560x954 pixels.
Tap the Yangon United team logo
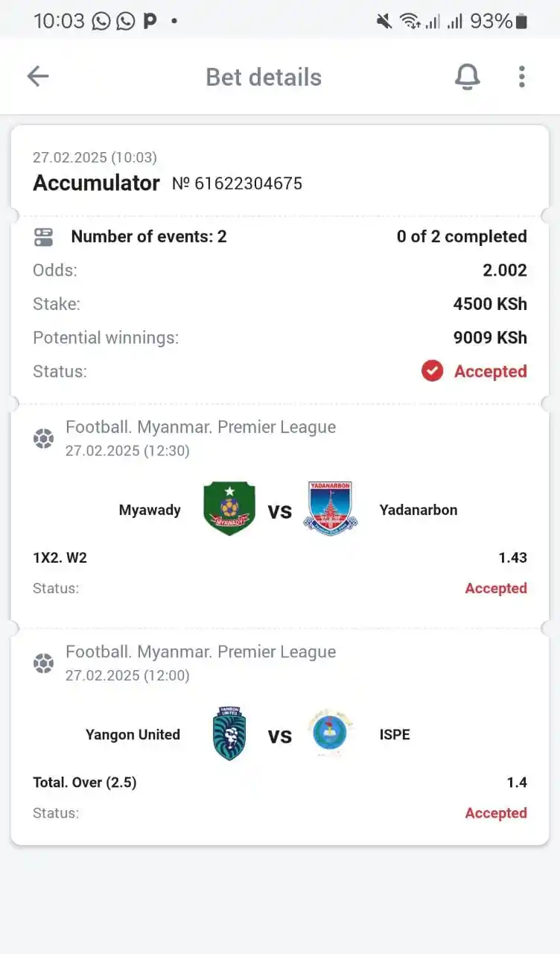coord(229,734)
